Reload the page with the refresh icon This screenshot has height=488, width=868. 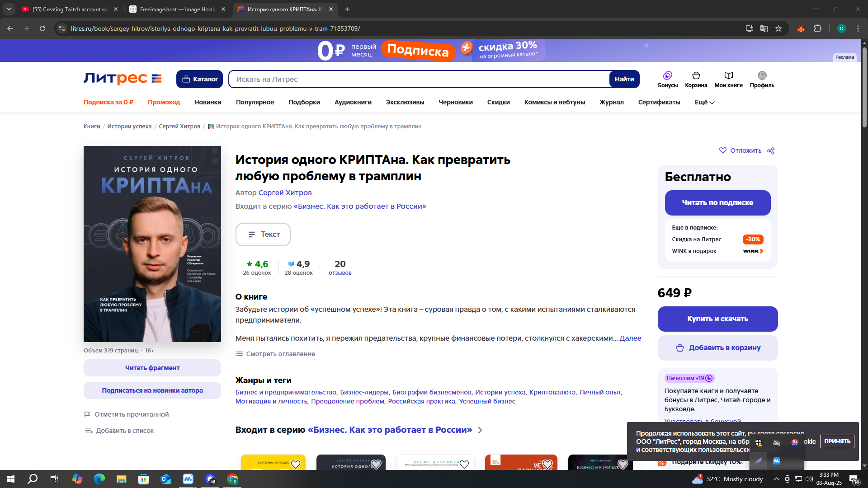pos(42,28)
